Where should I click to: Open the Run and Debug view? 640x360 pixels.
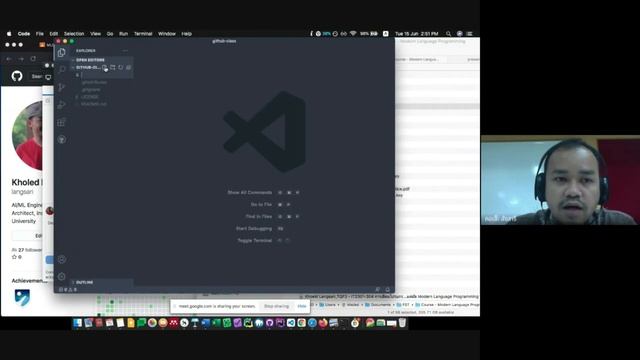coord(62,104)
